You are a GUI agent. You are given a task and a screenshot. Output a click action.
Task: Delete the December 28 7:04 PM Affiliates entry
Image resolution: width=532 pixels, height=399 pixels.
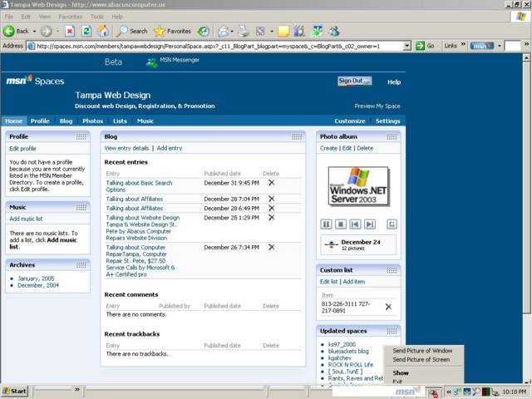pos(272,199)
